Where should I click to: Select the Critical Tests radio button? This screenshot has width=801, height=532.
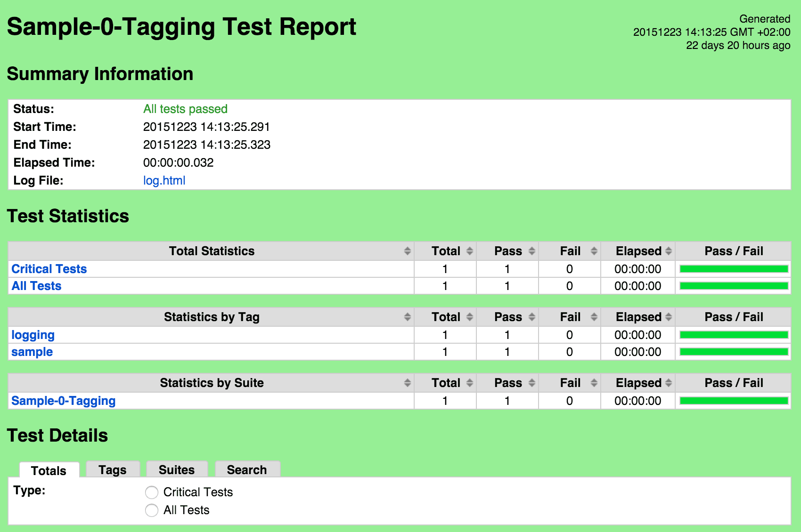pos(152,492)
